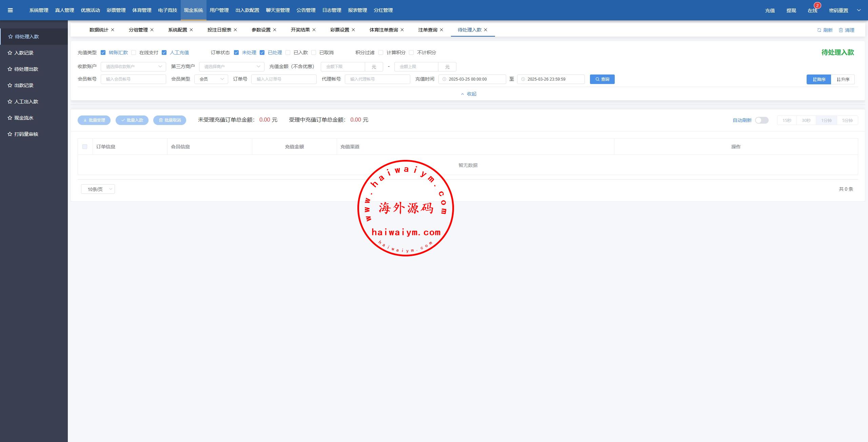This screenshot has height=442, width=868.
Task: Close the 数据统计 tab
Action: click(x=113, y=30)
